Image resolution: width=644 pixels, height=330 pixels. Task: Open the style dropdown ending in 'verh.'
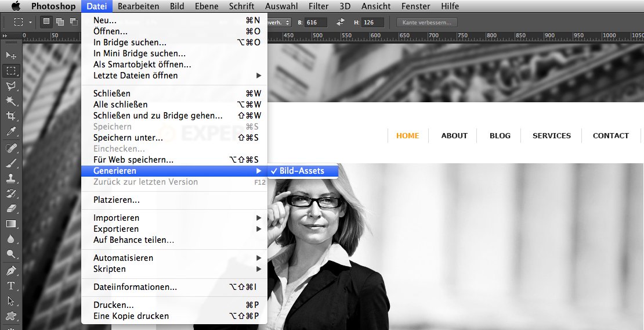(x=279, y=23)
